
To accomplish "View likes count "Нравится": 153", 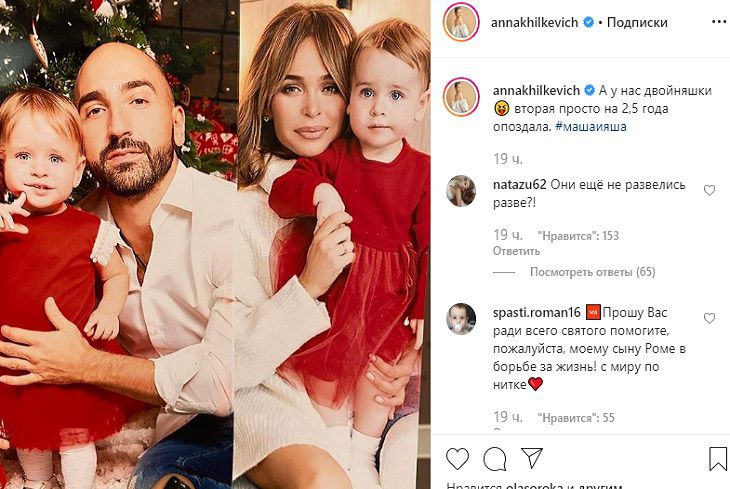I will 578,236.
